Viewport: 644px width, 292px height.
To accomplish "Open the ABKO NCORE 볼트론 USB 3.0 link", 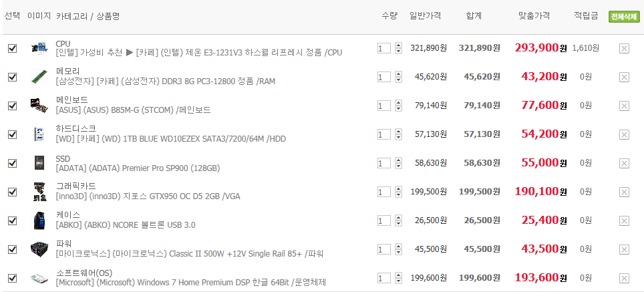I will (x=126, y=225).
